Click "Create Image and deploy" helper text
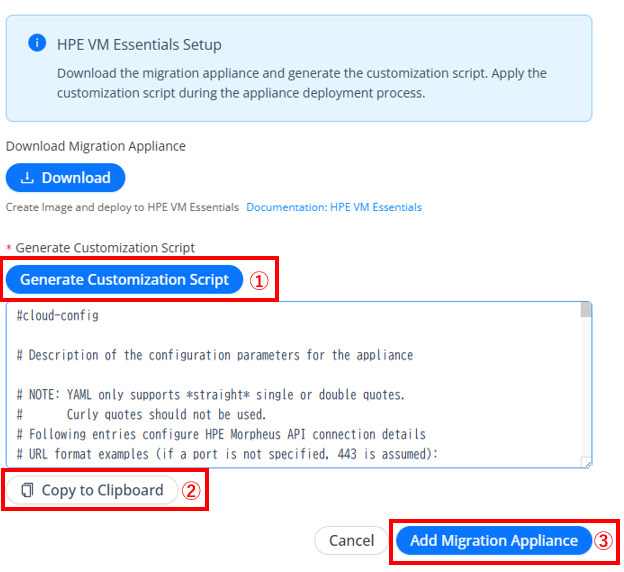 [x=122, y=207]
